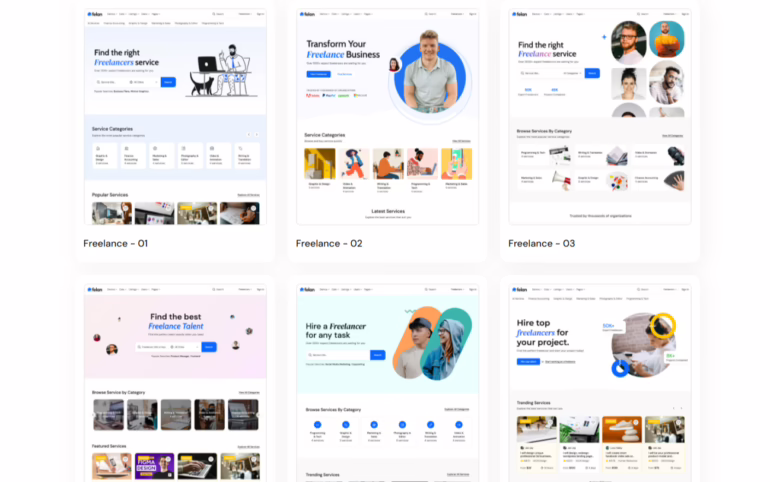Click the Felan logo in Freelance 01 preview
Screen dimensions: 770x482
[95, 14]
